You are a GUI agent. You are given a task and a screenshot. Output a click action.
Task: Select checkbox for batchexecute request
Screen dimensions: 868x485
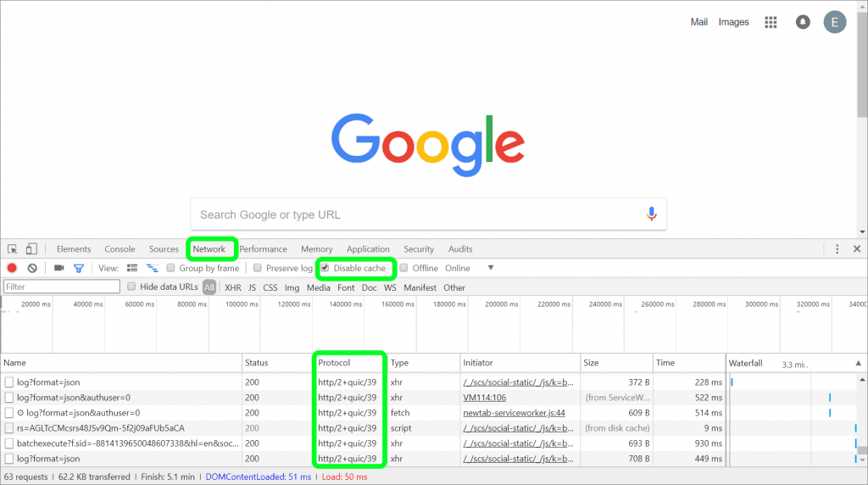pyautogui.click(x=8, y=443)
